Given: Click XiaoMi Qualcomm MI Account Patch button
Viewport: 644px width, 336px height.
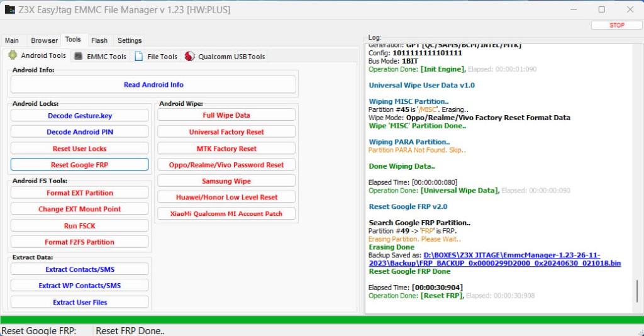Looking at the screenshot, I should [226, 213].
